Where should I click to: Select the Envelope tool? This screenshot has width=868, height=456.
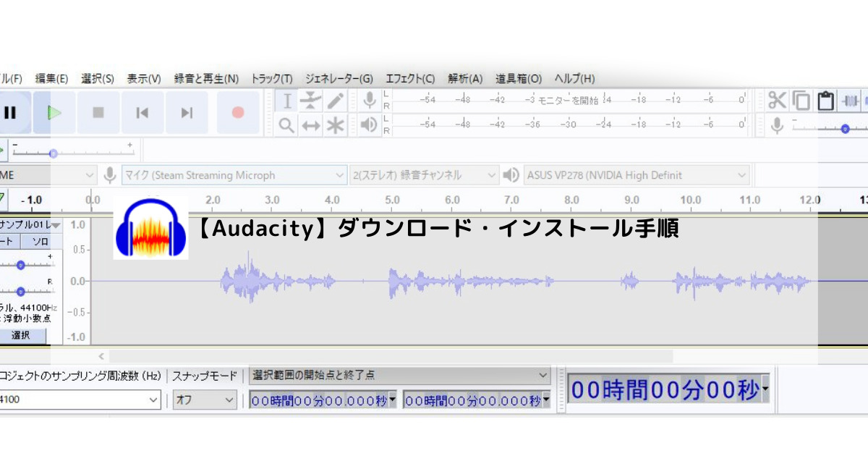point(311,101)
